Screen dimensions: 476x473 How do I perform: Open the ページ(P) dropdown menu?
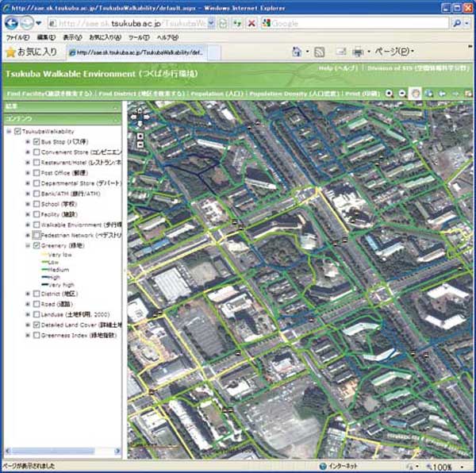(394, 52)
